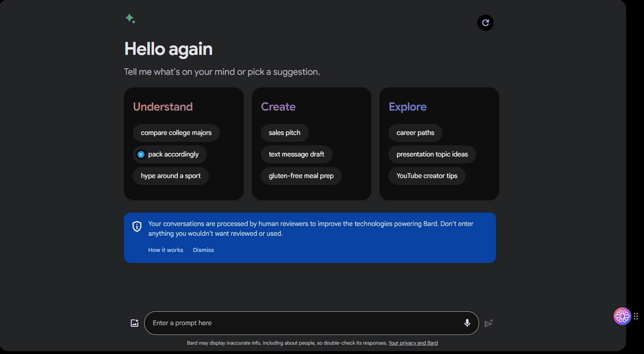Click the 'Tell me what's on your mind' subtitle
The width and height of the screenshot is (644, 354).
[222, 72]
